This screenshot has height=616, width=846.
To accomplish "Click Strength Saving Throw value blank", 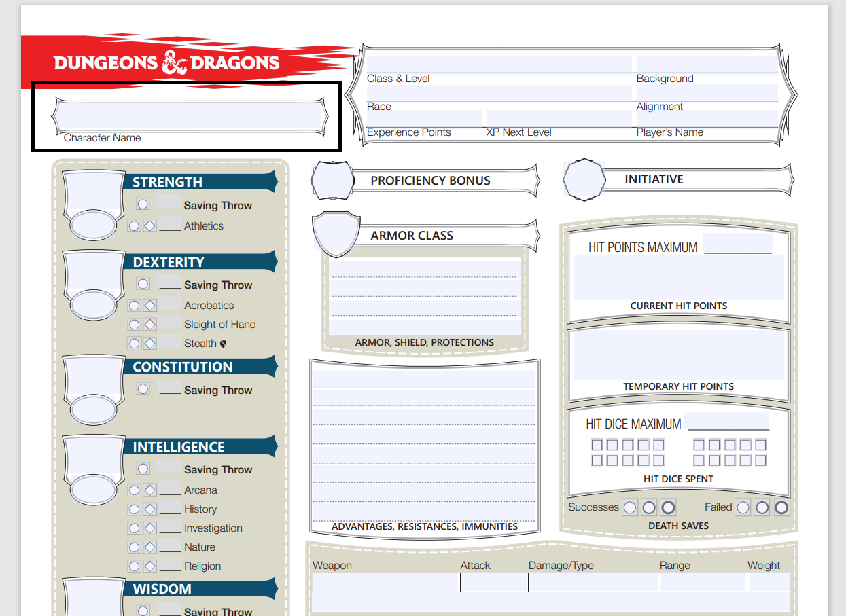I will 169,203.
